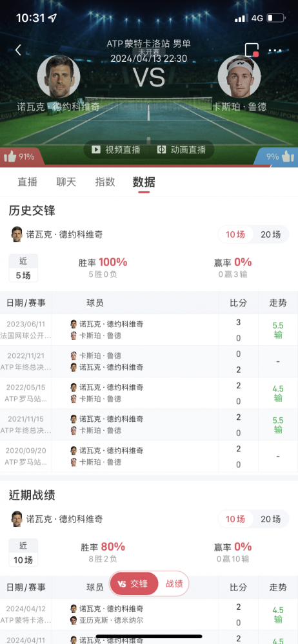Open the three-dot more options menu
The image size is (298, 644).
[275, 51]
